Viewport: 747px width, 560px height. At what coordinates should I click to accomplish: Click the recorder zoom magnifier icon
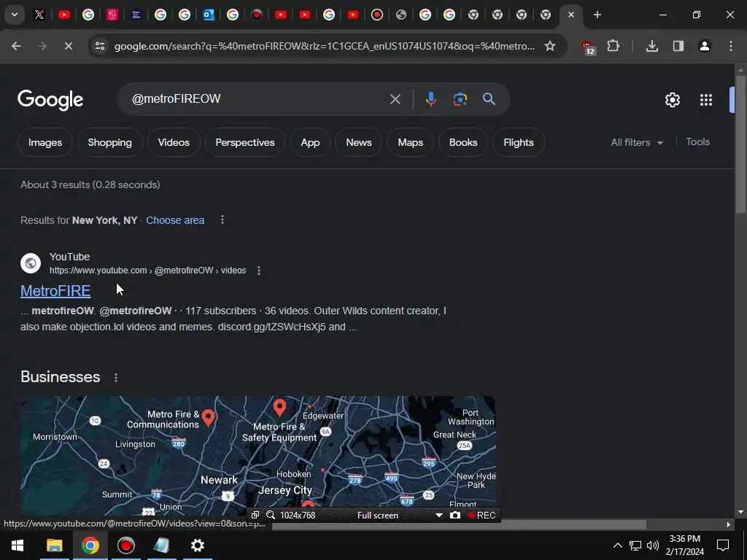point(271,516)
